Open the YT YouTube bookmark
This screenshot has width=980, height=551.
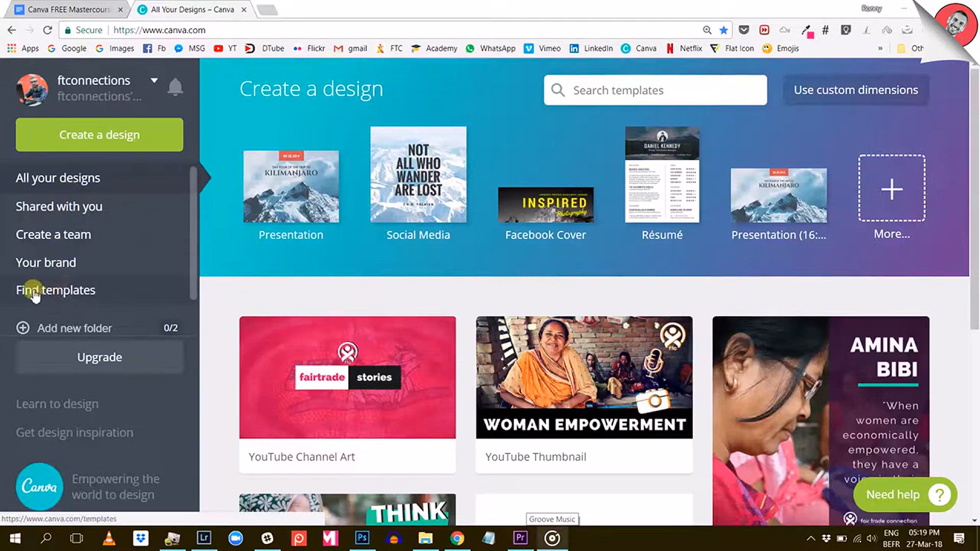coord(225,48)
